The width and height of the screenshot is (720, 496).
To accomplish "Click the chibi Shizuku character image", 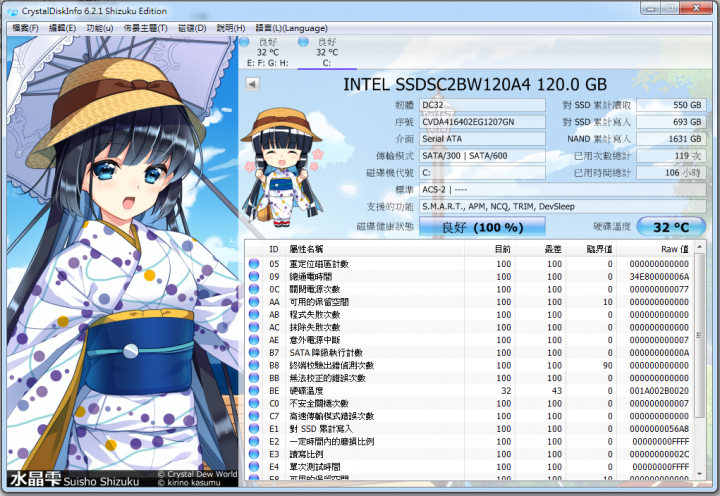I will pos(283,168).
